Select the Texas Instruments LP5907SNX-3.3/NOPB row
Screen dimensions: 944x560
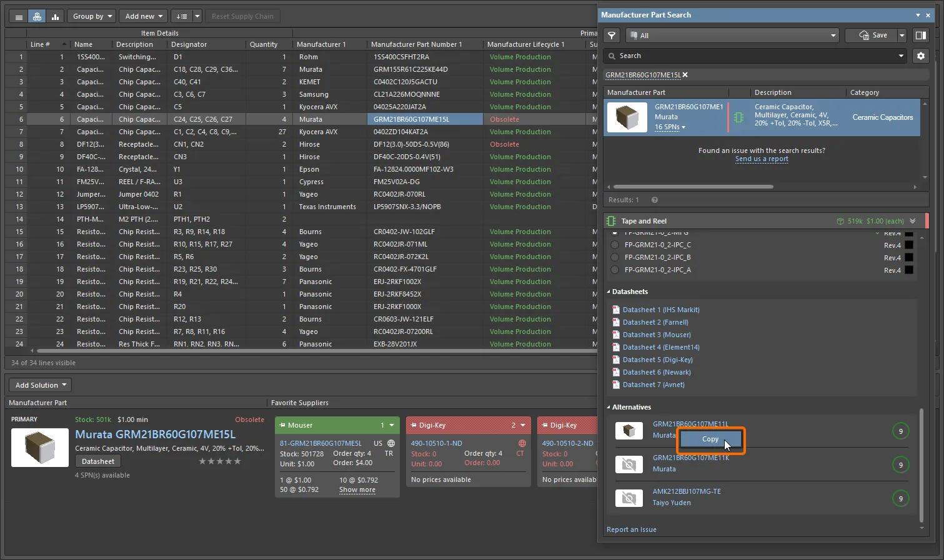pos(301,207)
